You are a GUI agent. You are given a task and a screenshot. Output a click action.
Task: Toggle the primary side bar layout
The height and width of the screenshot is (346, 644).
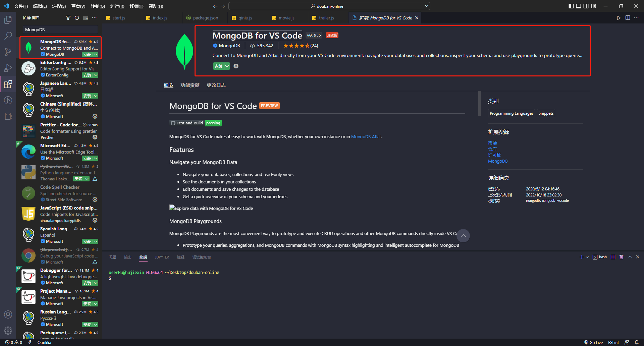pyautogui.click(x=571, y=6)
